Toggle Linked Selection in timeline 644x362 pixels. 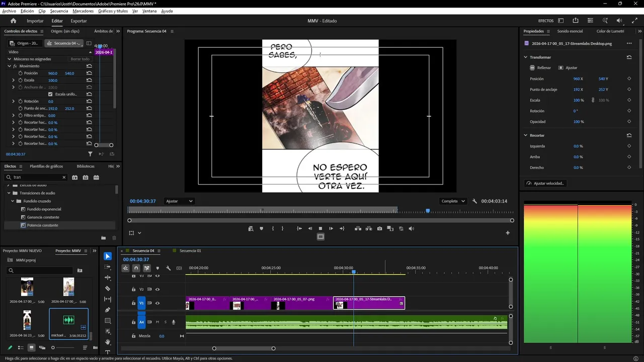(x=147, y=268)
